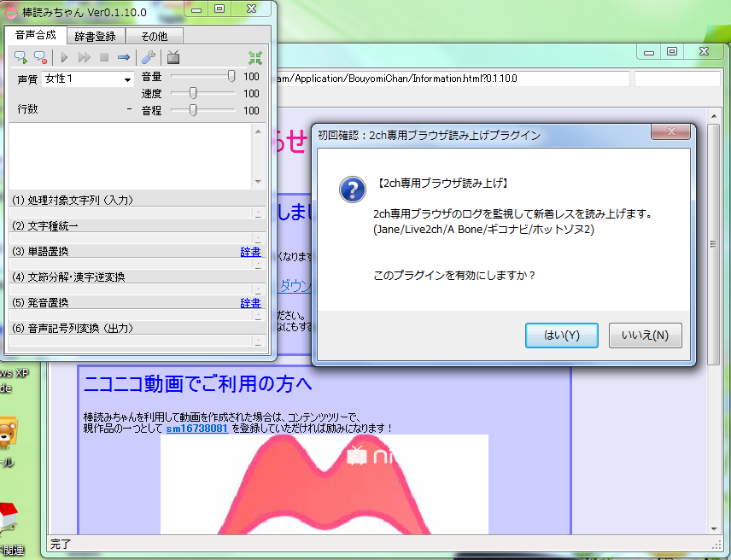Switch to the その他 tab
The width and height of the screenshot is (731, 560).
[155, 37]
